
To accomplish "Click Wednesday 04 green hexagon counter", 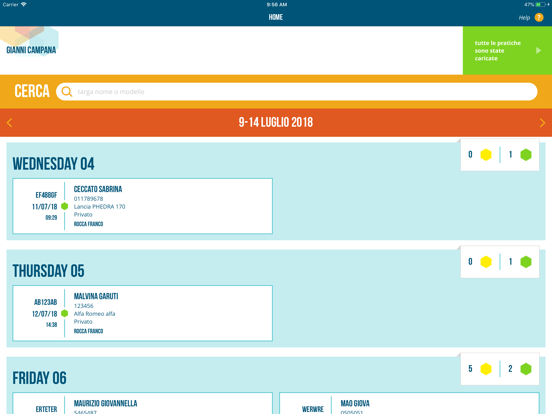I will [x=526, y=155].
